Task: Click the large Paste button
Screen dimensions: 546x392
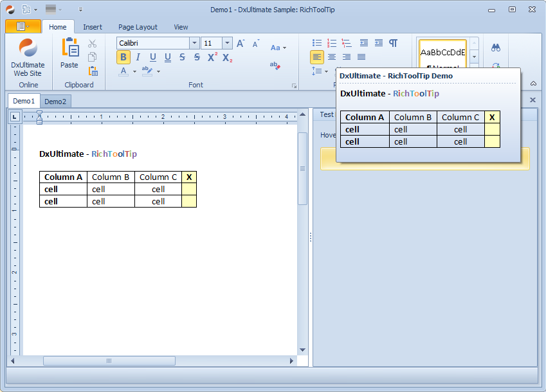Action: tap(69, 53)
